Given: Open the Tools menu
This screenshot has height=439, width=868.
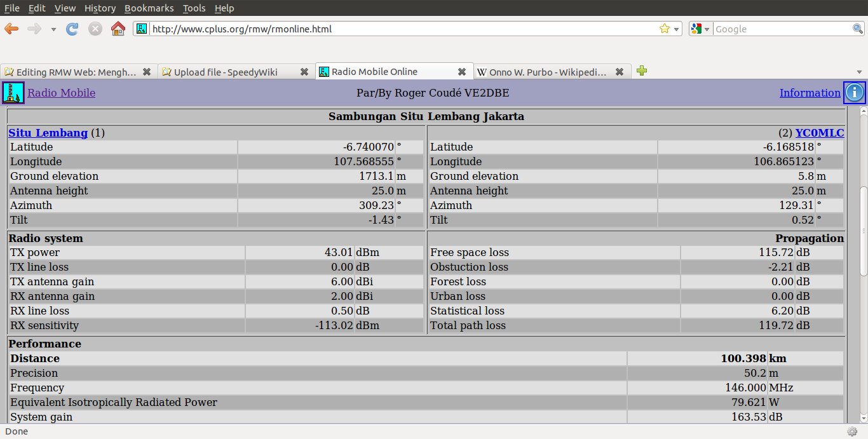Looking at the screenshot, I should 194,8.
